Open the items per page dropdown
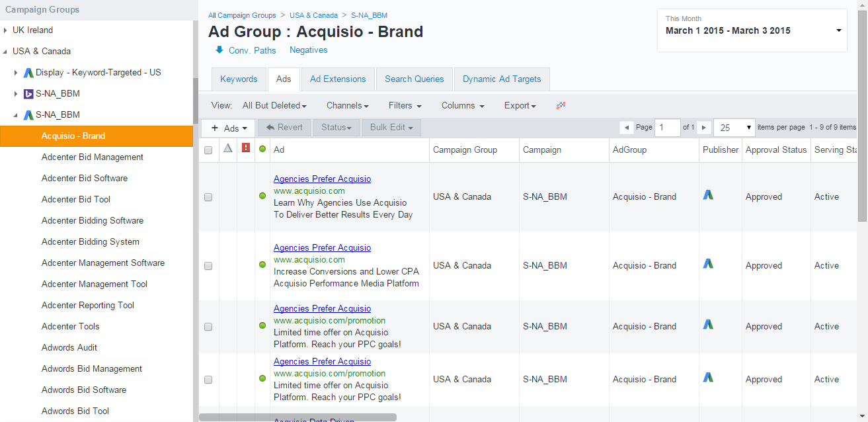This screenshot has width=868, height=422. (734, 128)
